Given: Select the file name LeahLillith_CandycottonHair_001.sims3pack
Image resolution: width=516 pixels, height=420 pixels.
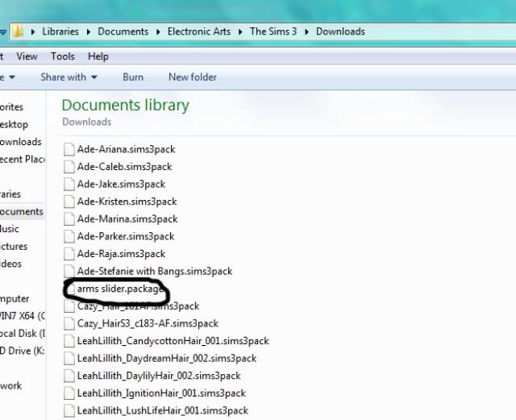Looking at the screenshot, I should tap(173, 341).
